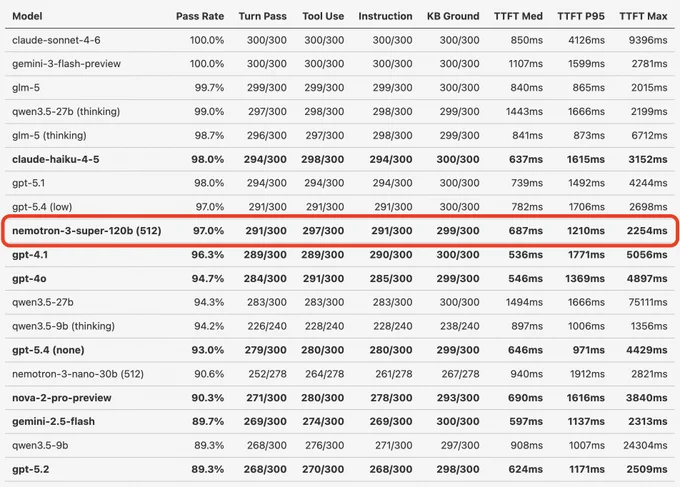Click gpt-4o TTFT Max value 4897ms

tap(647, 278)
